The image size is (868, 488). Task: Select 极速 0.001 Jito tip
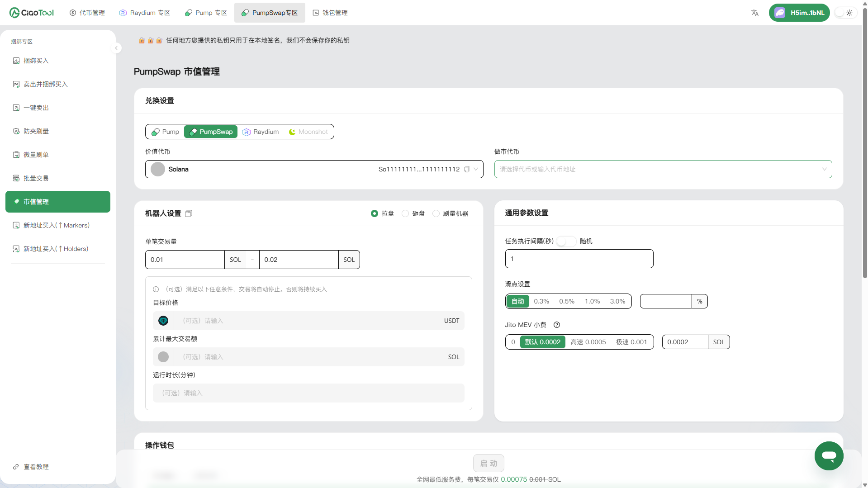[631, 342]
